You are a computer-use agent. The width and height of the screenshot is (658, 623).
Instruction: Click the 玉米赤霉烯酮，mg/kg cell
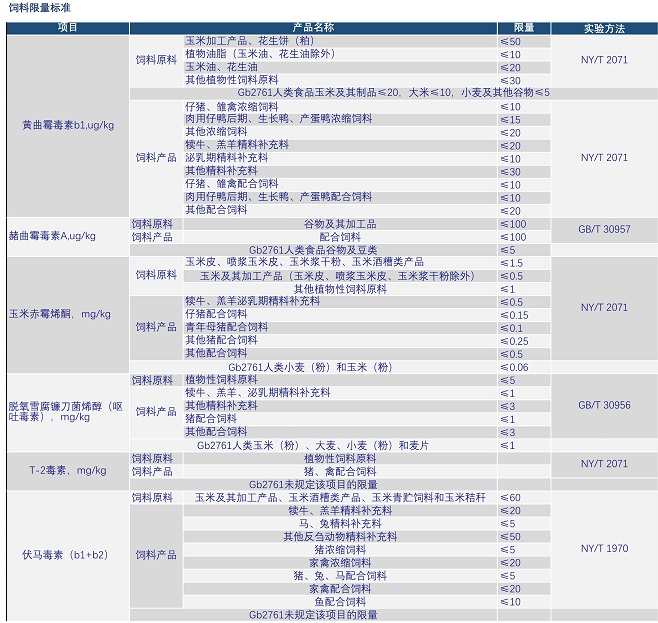(60, 314)
